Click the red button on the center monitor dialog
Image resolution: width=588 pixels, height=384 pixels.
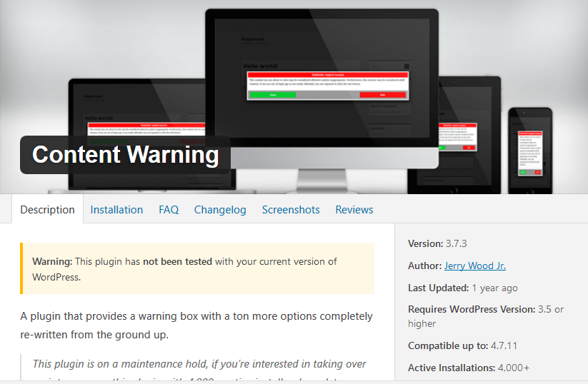point(382,94)
